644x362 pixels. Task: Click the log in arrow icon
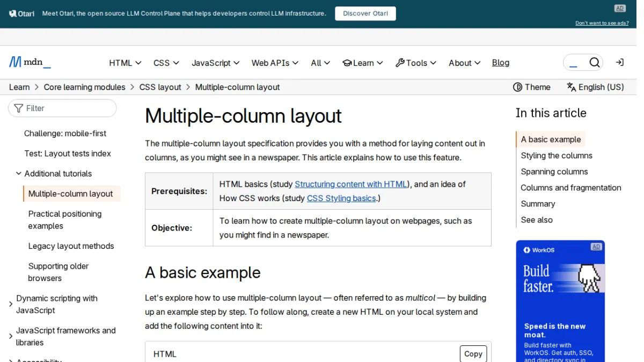[x=619, y=62]
